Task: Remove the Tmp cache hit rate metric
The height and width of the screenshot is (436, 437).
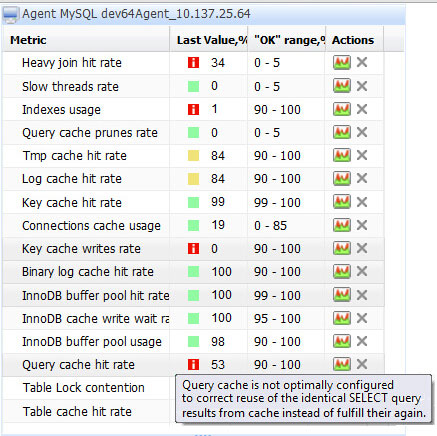Action: (362, 155)
